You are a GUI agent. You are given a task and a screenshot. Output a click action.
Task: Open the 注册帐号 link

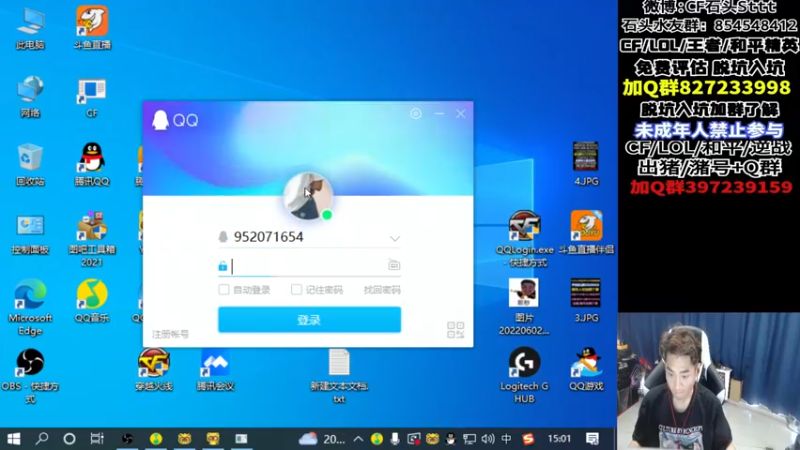point(170,334)
